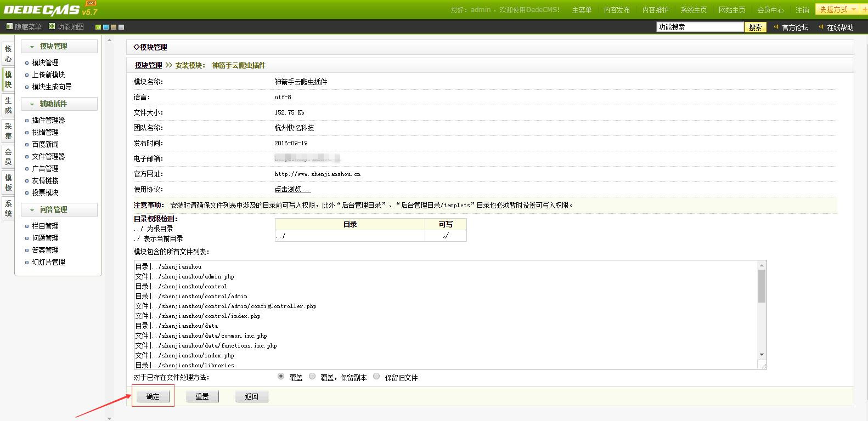
Task: Click the file list scroll-up arrow
Action: 762,265
